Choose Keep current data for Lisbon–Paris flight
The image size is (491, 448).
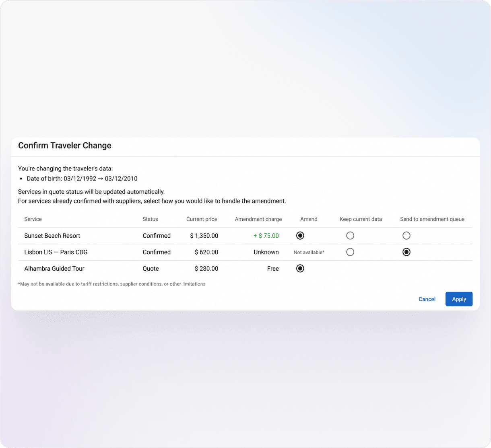click(x=350, y=252)
